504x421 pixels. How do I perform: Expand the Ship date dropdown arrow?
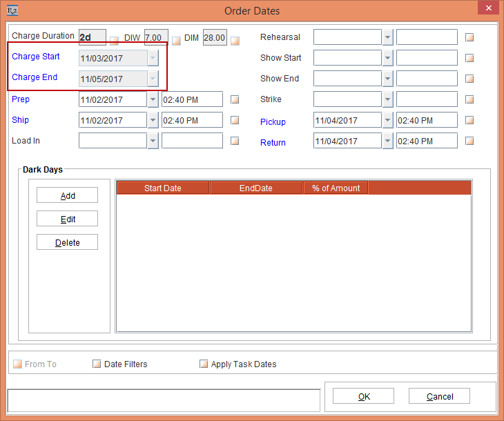[153, 120]
